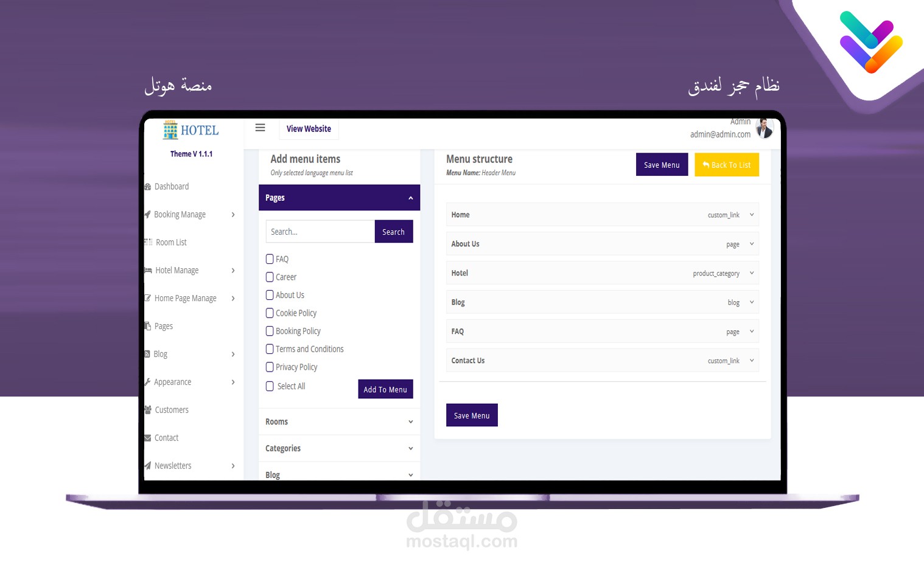Go to Pages in the sidebar

pos(164,326)
